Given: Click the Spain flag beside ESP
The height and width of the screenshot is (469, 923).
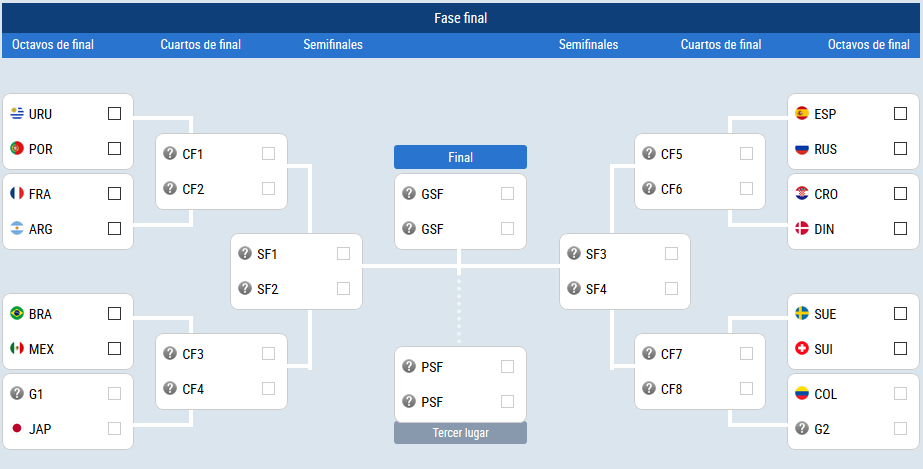Looking at the screenshot, I should [x=802, y=114].
